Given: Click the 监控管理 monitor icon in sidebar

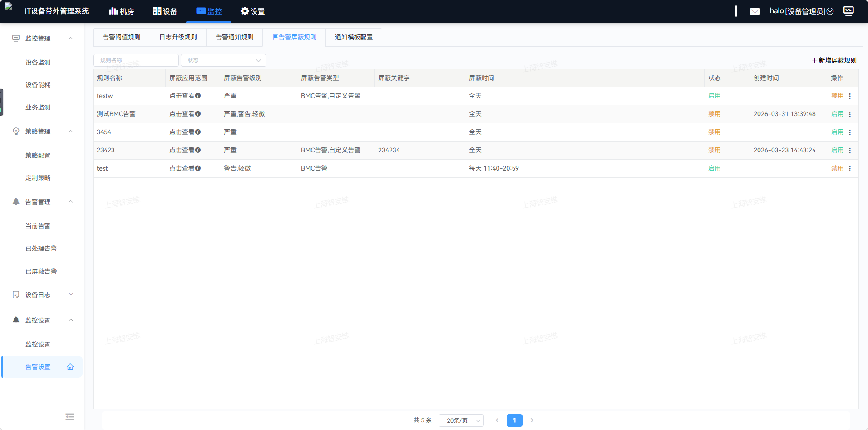Looking at the screenshot, I should [16, 39].
